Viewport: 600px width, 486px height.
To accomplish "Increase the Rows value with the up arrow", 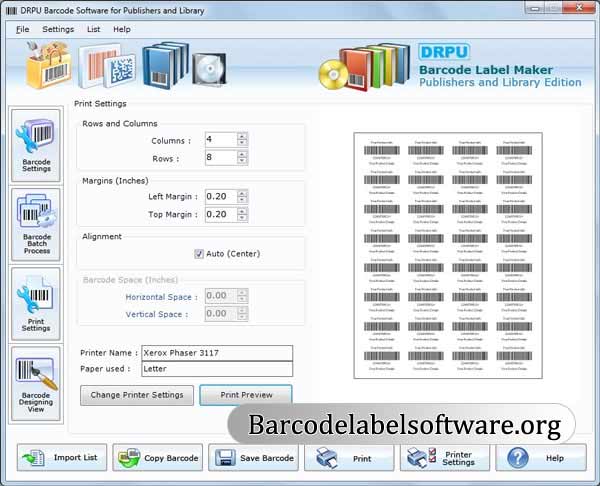I will pyautogui.click(x=242, y=154).
